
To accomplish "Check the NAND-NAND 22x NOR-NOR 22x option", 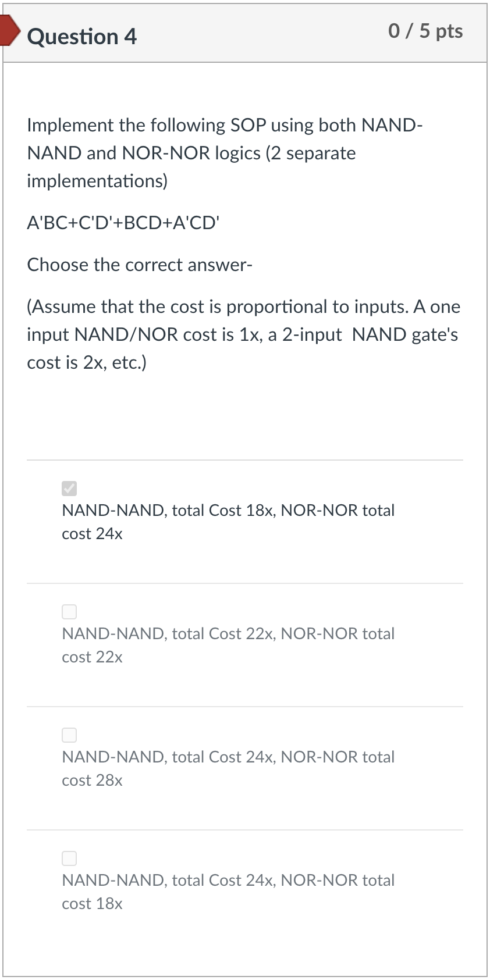I will [69, 611].
